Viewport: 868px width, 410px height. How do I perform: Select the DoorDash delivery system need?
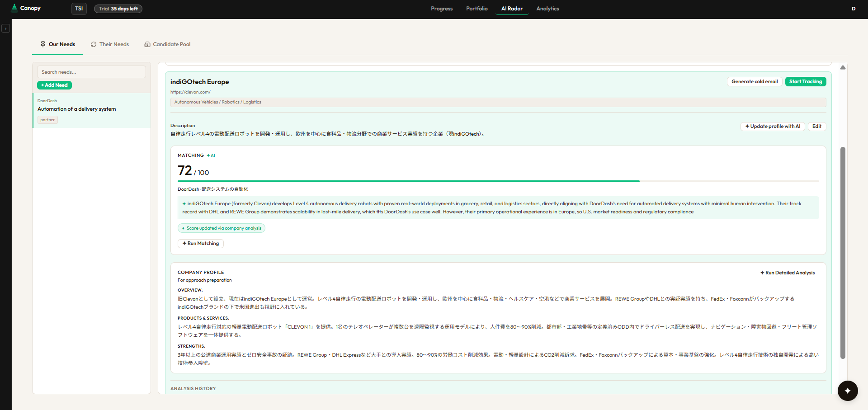(x=92, y=110)
